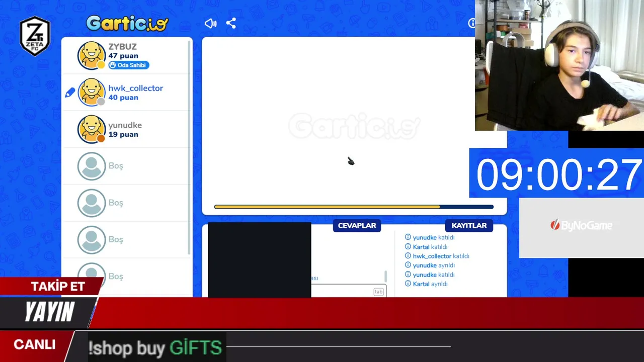Click "47 puan" score
Image resolution: width=644 pixels, height=362 pixels.
pos(123,56)
